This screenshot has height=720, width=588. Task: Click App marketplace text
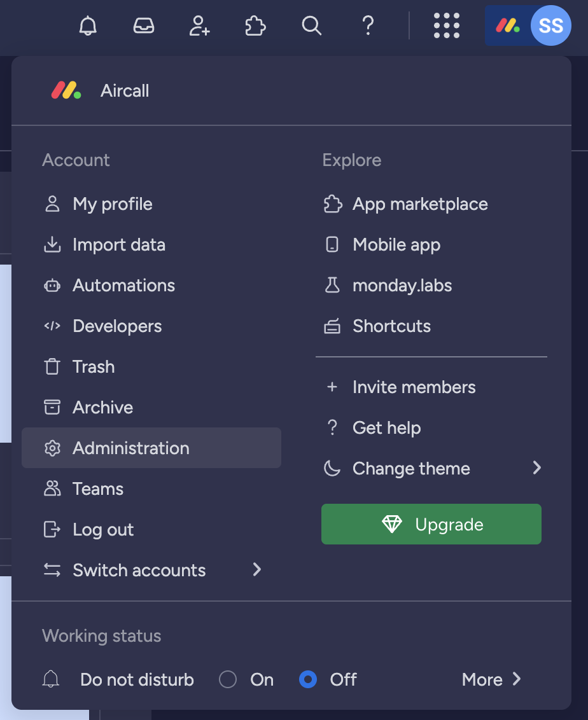(x=421, y=204)
